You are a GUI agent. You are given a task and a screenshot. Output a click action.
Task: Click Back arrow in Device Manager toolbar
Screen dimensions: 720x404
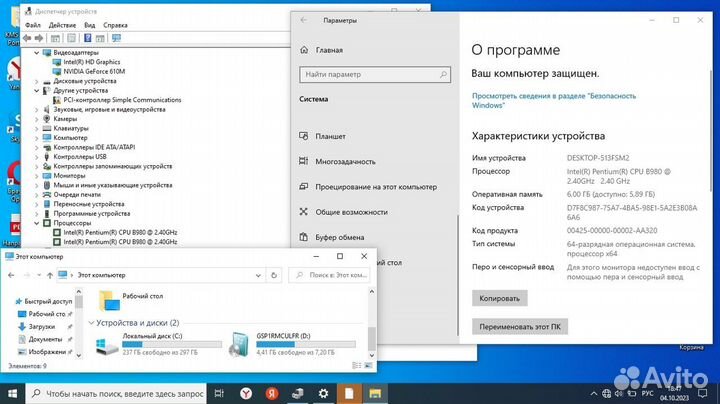(27, 38)
